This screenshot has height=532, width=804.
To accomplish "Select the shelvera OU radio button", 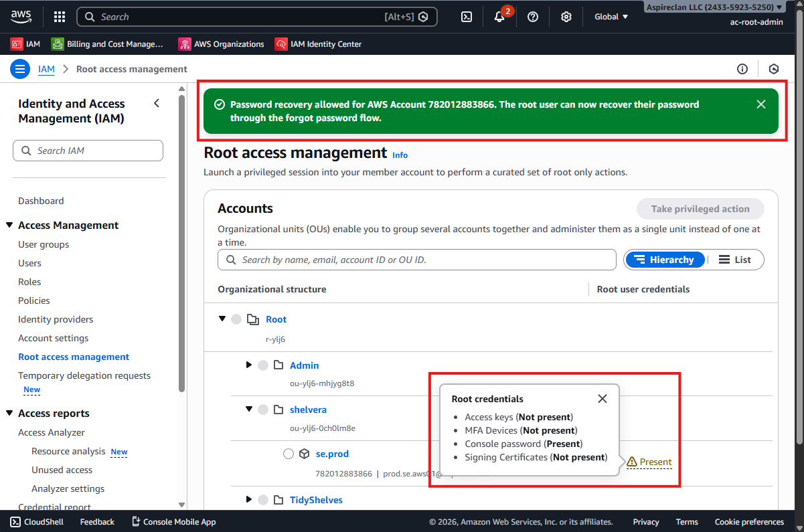I will 263,410.
